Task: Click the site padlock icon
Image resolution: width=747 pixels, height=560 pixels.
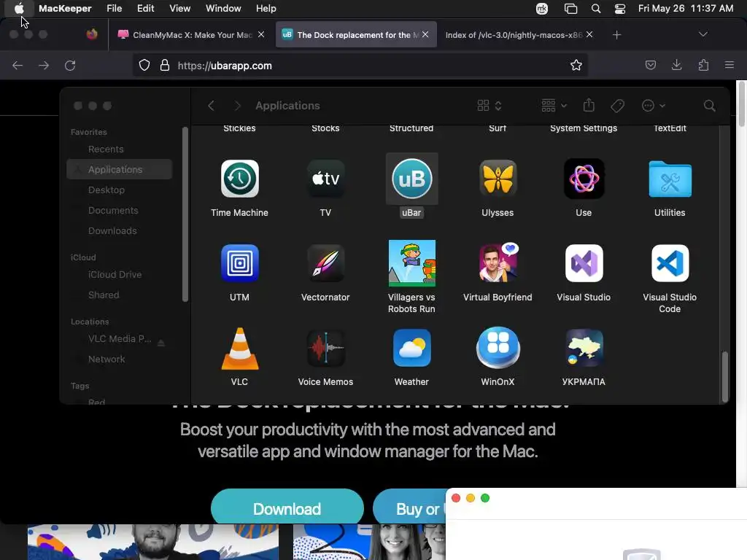Action: [x=165, y=65]
